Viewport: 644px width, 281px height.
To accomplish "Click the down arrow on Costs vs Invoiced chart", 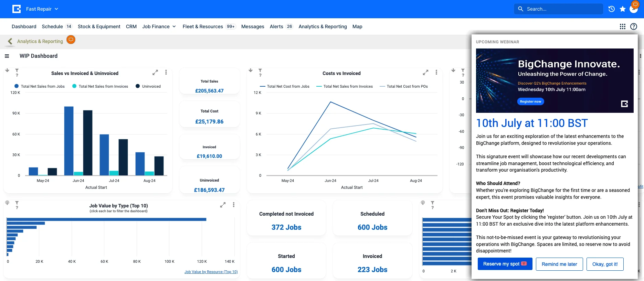I will (x=251, y=70).
